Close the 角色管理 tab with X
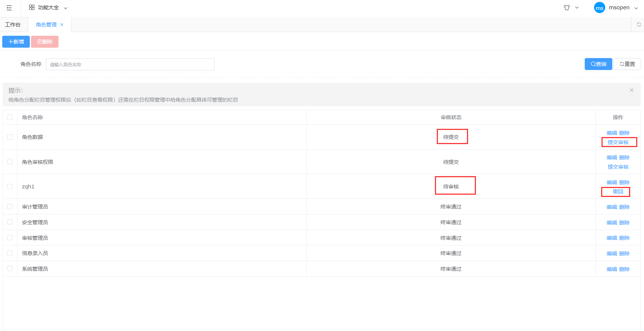Screen dimensions: 644x331 click(62, 25)
